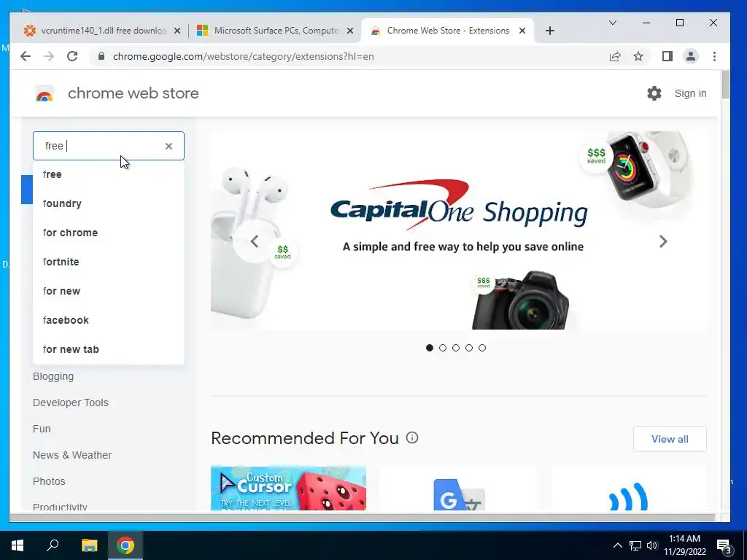Open the Blogging category
Viewport: 747px width, 560px height.
tap(53, 376)
